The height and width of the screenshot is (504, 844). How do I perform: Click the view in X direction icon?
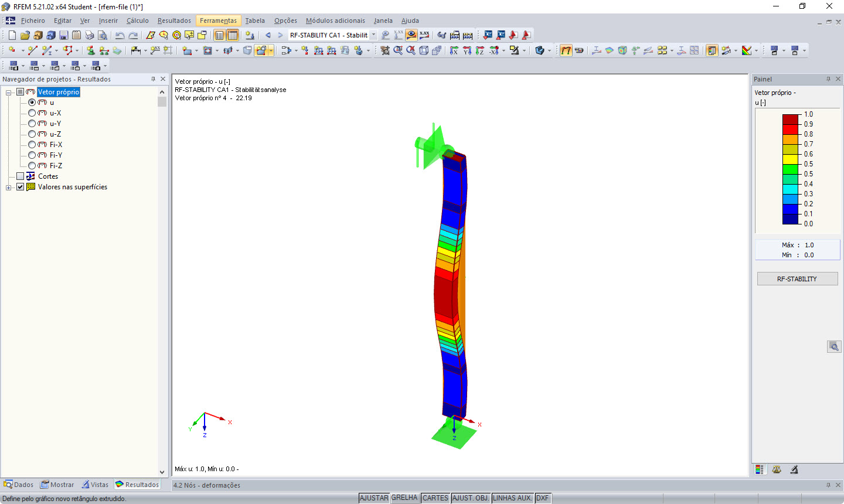pyautogui.click(x=454, y=52)
